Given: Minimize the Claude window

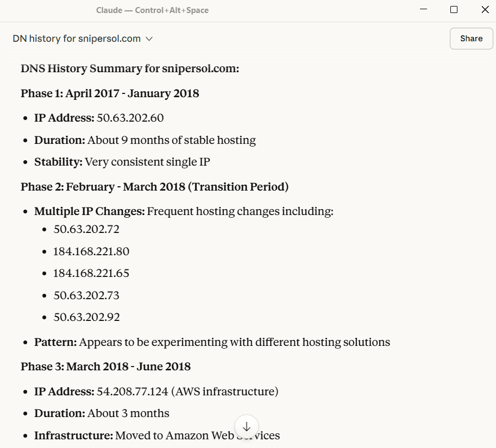Looking at the screenshot, I should coord(423,9).
